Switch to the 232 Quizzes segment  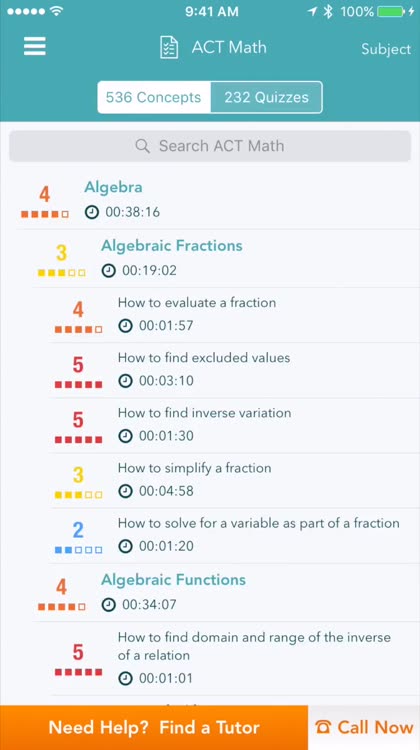266,98
